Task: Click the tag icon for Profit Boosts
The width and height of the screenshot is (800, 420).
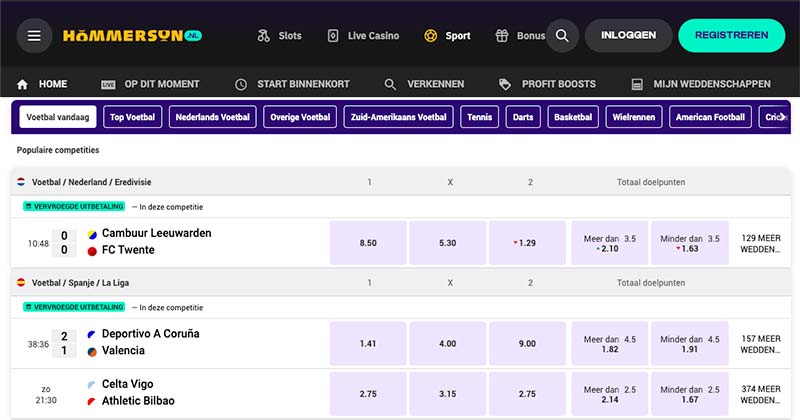Action: [x=505, y=85]
